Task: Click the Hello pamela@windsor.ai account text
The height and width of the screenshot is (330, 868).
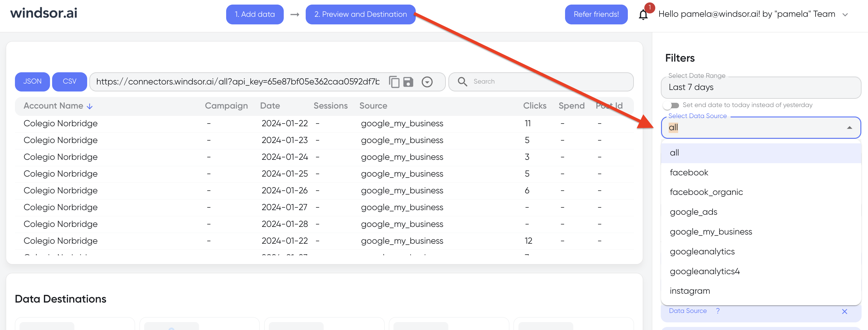Action: (x=747, y=14)
